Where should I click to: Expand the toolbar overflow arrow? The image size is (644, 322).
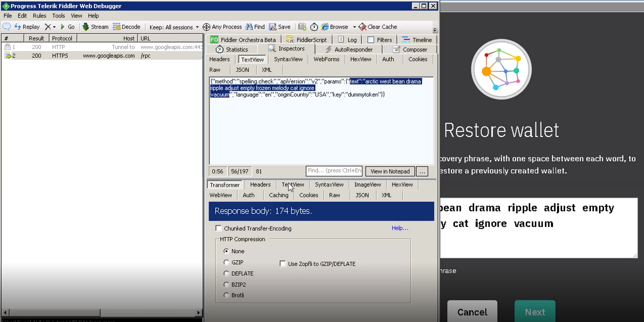coord(435,30)
